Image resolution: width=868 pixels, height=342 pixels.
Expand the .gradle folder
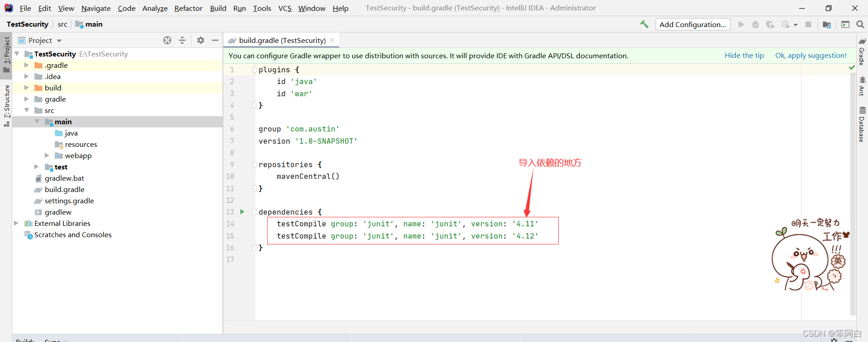point(27,65)
